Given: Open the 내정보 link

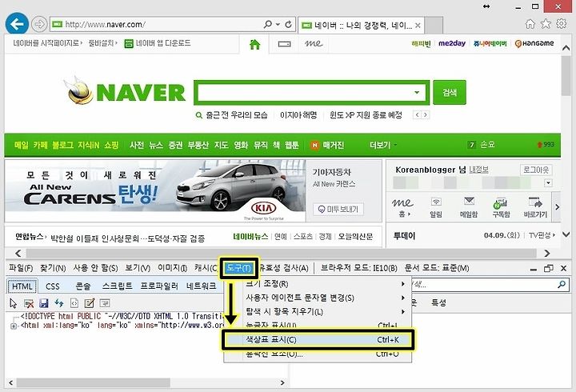Looking at the screenshot, I should [x=478, y=170].
